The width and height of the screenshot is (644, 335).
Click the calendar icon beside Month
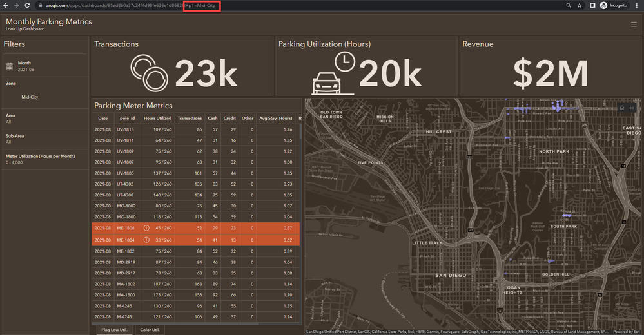(x=10, y=66)
